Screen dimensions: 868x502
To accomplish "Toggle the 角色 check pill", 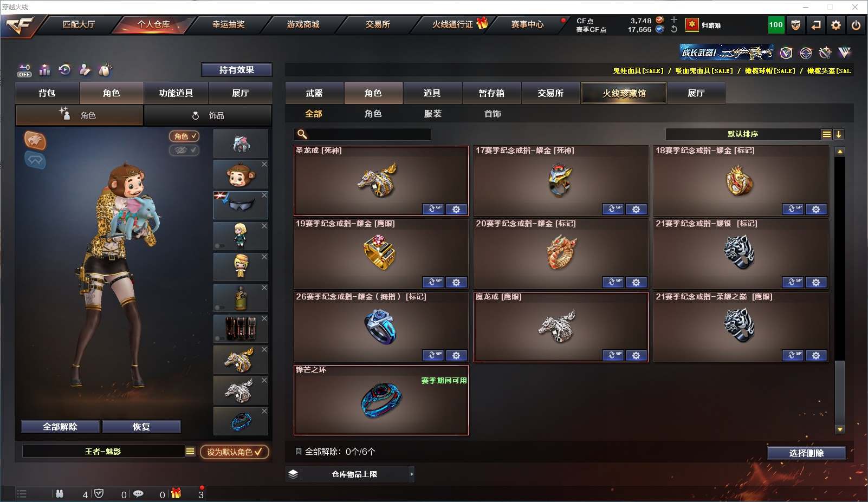I will tap(184, 136).
